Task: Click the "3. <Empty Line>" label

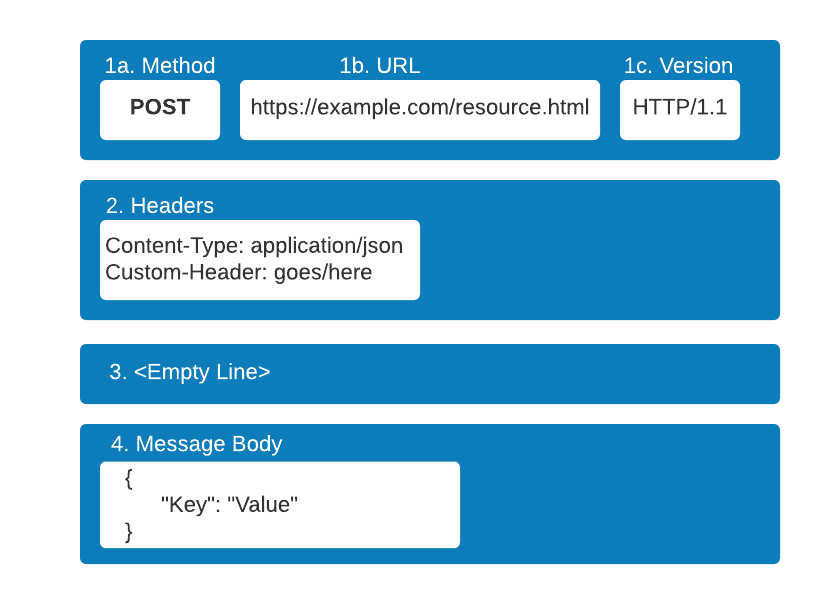Action: 190,373
